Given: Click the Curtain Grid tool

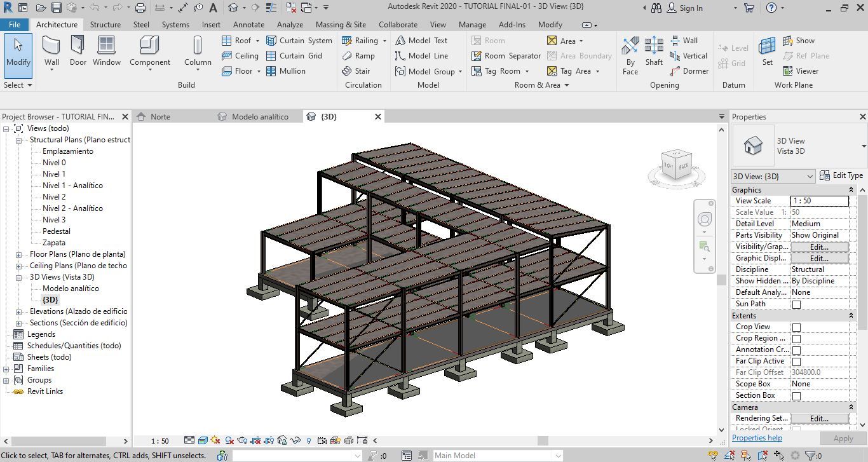Looking at the screenshot, I should coord(294,56).
